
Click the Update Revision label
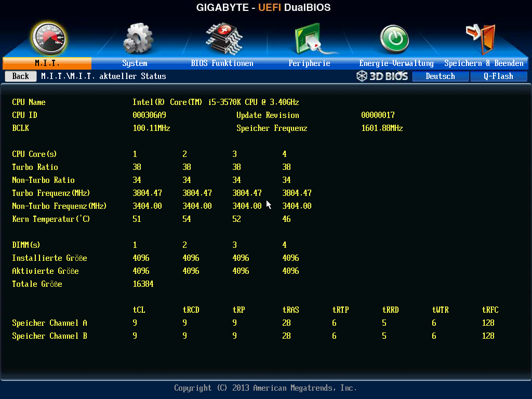268,115
